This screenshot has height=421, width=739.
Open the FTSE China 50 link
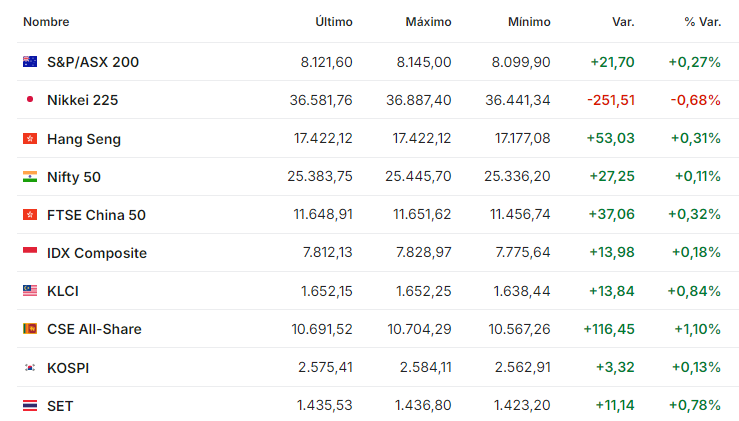click(x=96, y=215)
